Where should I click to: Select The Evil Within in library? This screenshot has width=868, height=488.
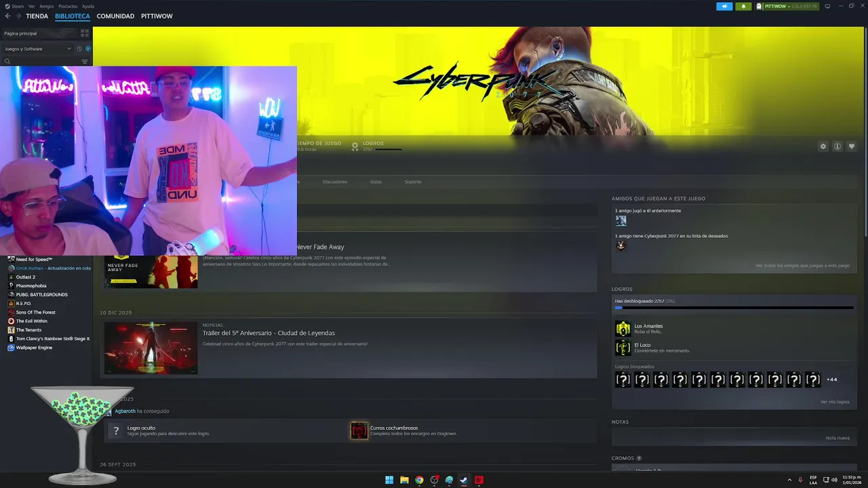(32, 321)
